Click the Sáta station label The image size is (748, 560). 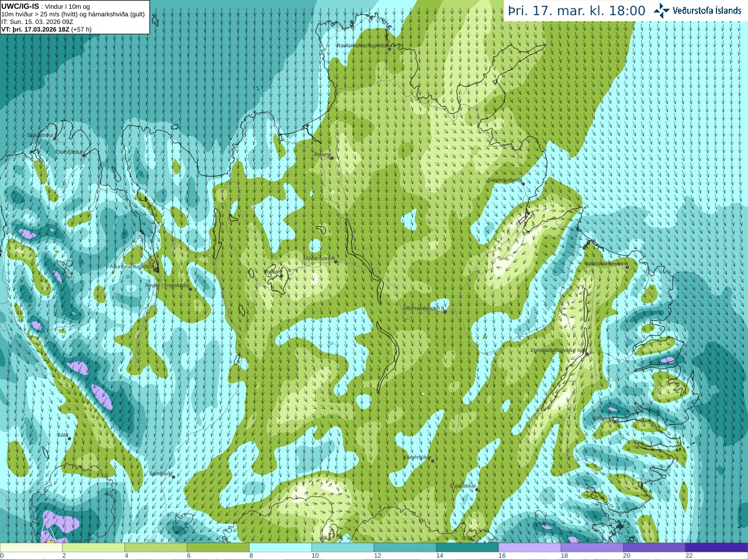click(x=63, y=435)
